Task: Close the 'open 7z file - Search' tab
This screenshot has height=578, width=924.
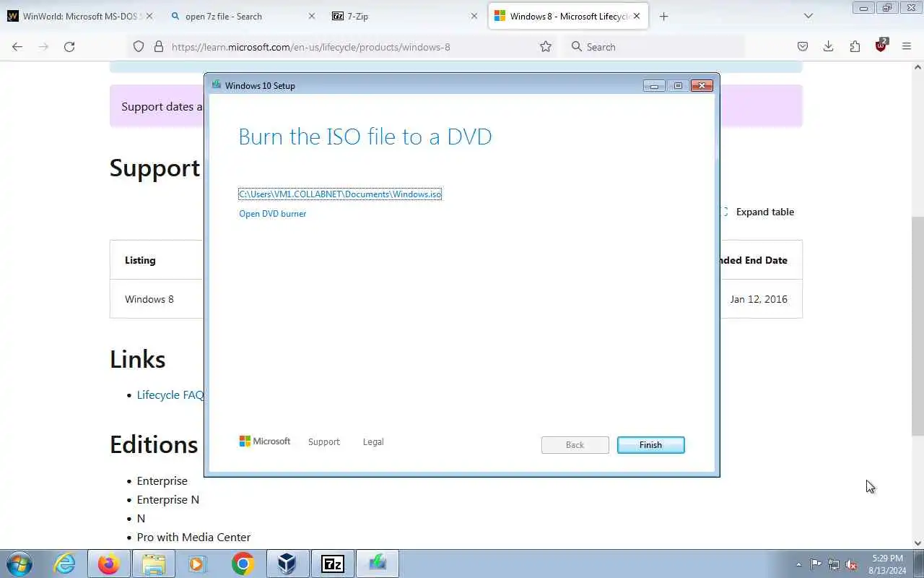Action: coord(312,16)
